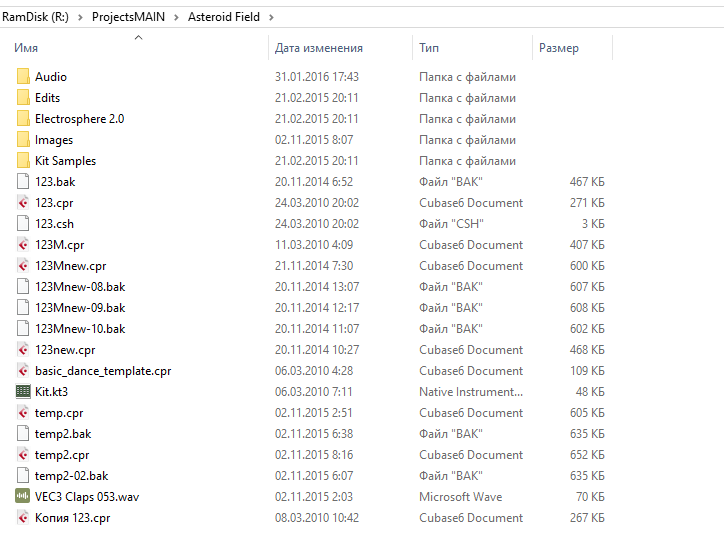Sort by the Размер column header

click(x=559, y=49)
